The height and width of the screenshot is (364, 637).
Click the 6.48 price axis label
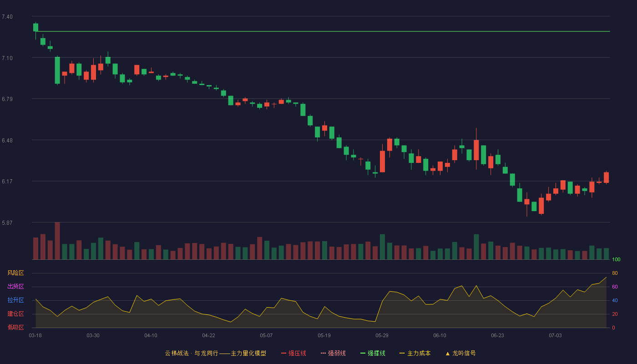[x=7, y=141]
